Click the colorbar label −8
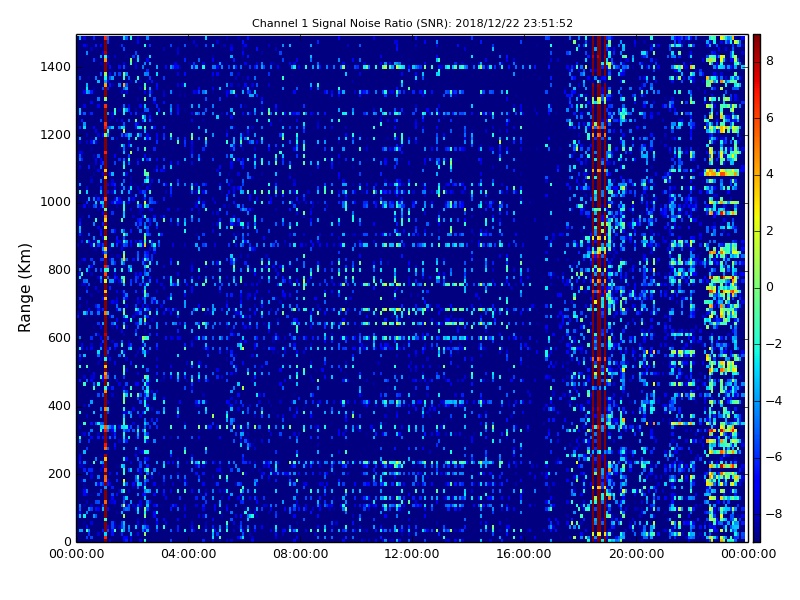The height and width of the screenshot is (600, 800). click(774, 514)
